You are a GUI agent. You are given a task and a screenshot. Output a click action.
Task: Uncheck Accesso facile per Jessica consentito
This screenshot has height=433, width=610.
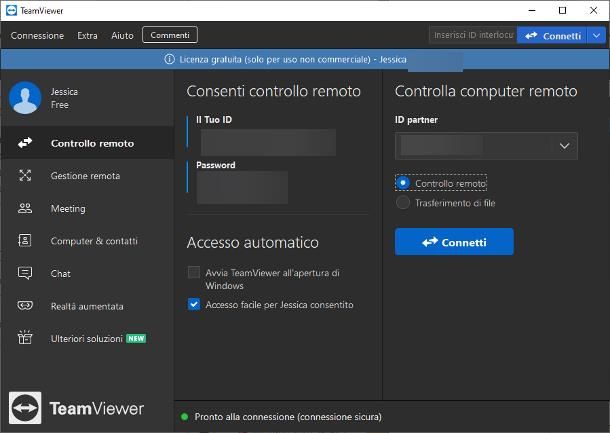click(194, 304)
